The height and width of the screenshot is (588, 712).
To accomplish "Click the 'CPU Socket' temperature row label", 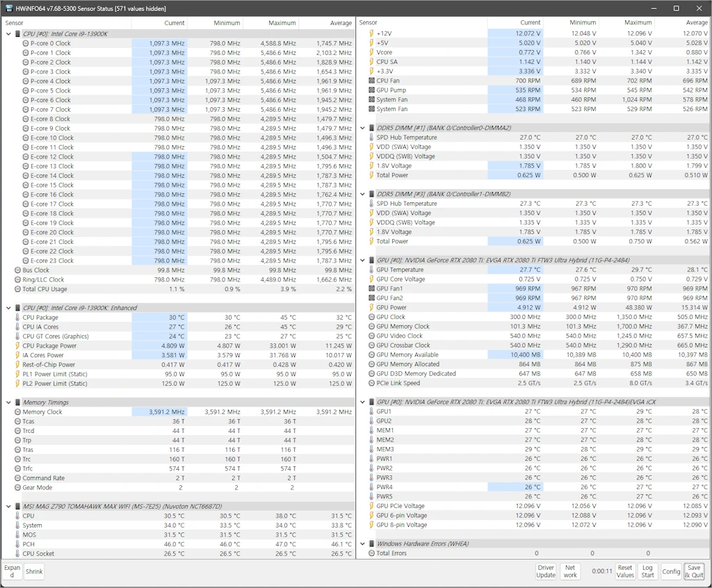I will pos(38,554).
